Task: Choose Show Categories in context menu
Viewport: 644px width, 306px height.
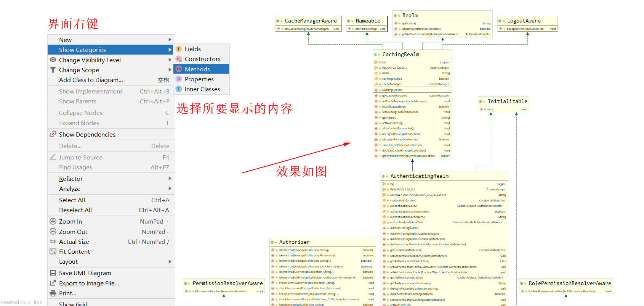Action: pos(111,50)
